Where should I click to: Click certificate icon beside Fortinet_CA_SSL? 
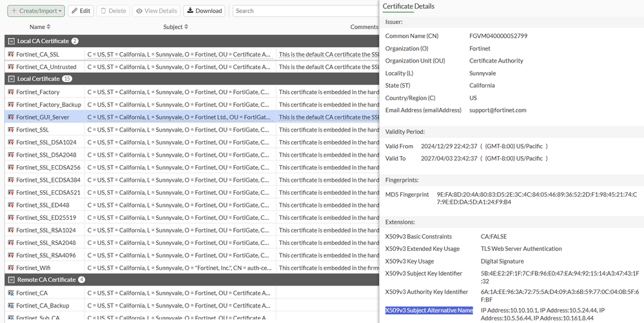coord(11,54)
